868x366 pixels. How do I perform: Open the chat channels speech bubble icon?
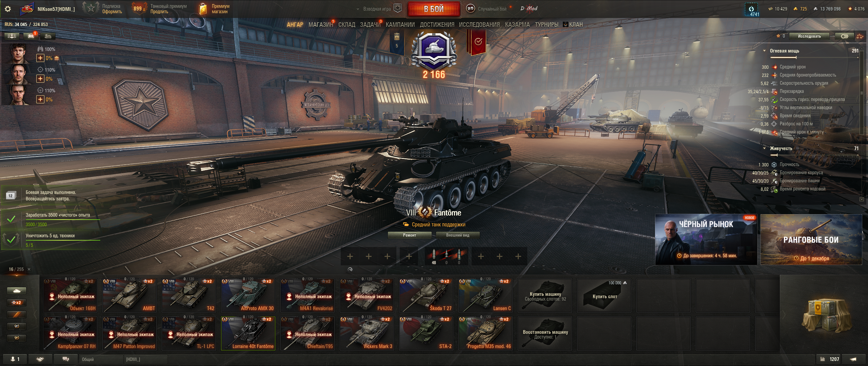[x=66, y=359]
